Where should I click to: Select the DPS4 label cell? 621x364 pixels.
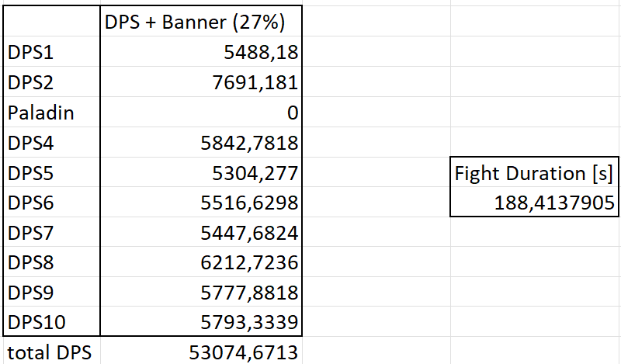click(x=51, y=143)
